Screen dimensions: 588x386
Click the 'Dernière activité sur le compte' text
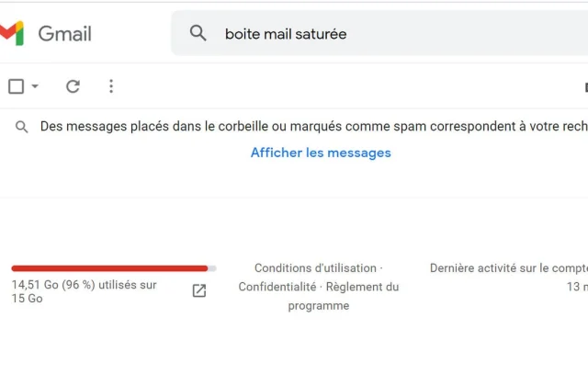(509, 268)
